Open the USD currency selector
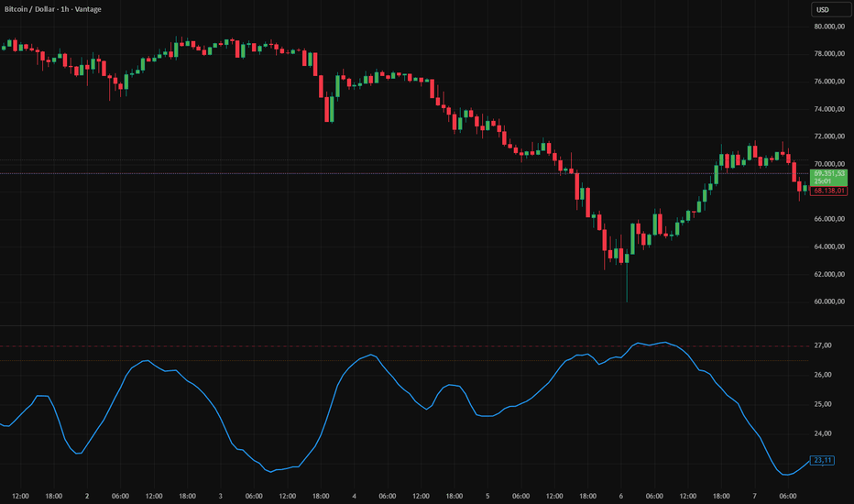The image size is (854, 504). (831, 9)
